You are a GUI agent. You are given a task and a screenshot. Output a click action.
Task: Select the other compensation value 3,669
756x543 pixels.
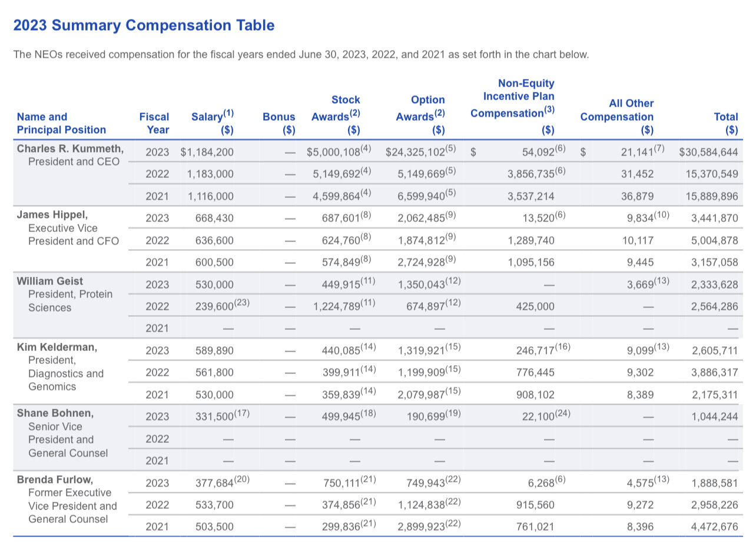coord(640,284)
